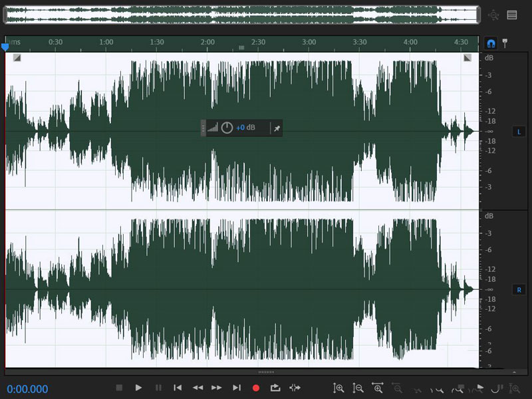Click the right-channel dB scale label
This screenshot has height=399, width=532.
[x=489, y=215]
